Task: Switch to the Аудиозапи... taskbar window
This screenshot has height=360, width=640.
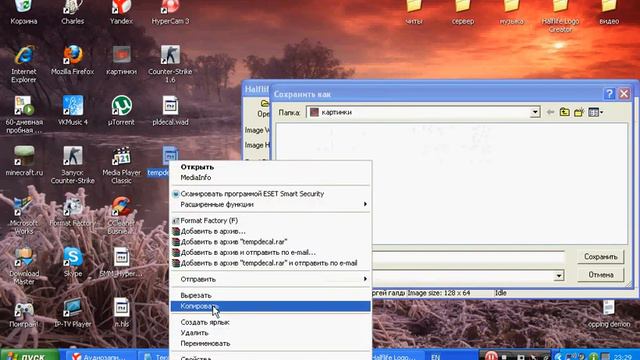Action: pyautogui.click(x=101, y=356)
